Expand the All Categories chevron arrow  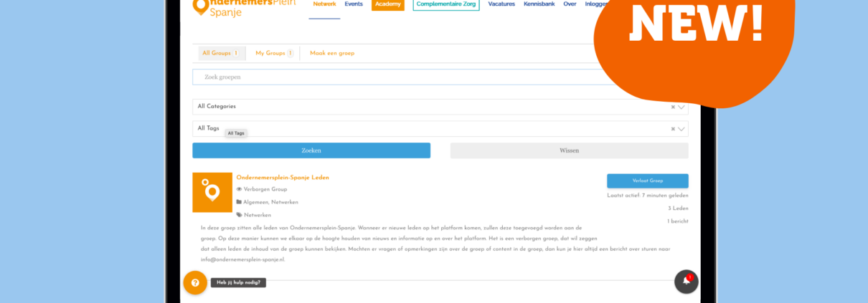pos(681,107)
